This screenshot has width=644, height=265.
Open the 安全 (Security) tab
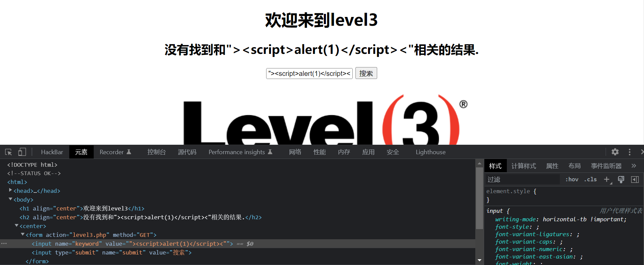pos(393,152)
